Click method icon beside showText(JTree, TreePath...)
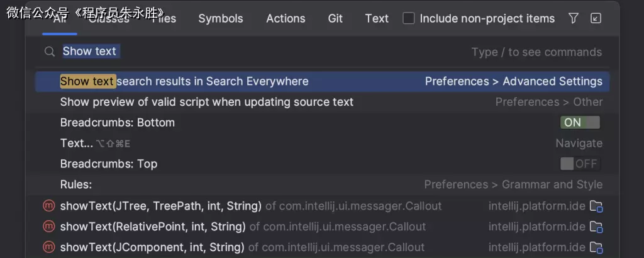Screen dimensions: 644x258 pyautogui.click(x=48, y=206)
